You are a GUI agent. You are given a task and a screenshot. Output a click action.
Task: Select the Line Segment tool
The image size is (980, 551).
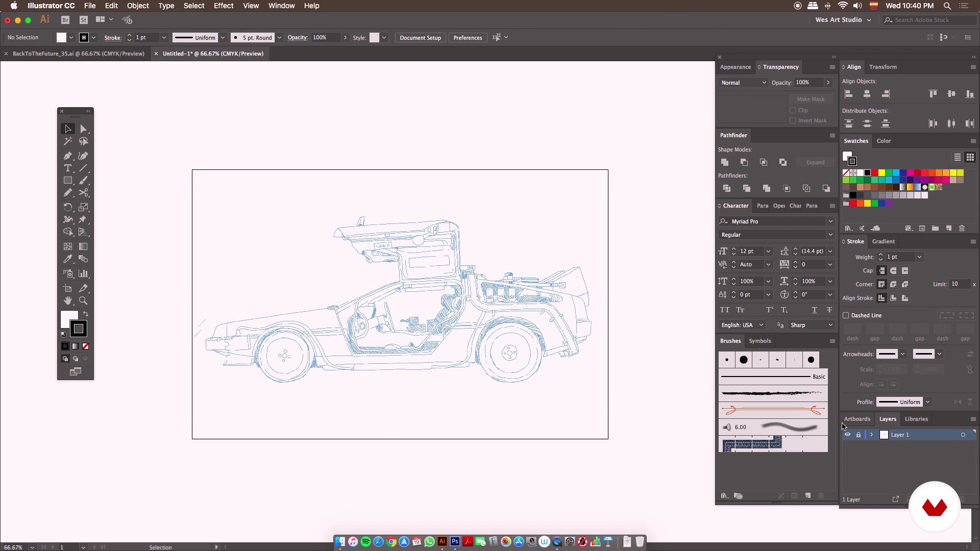pos(84,168)
